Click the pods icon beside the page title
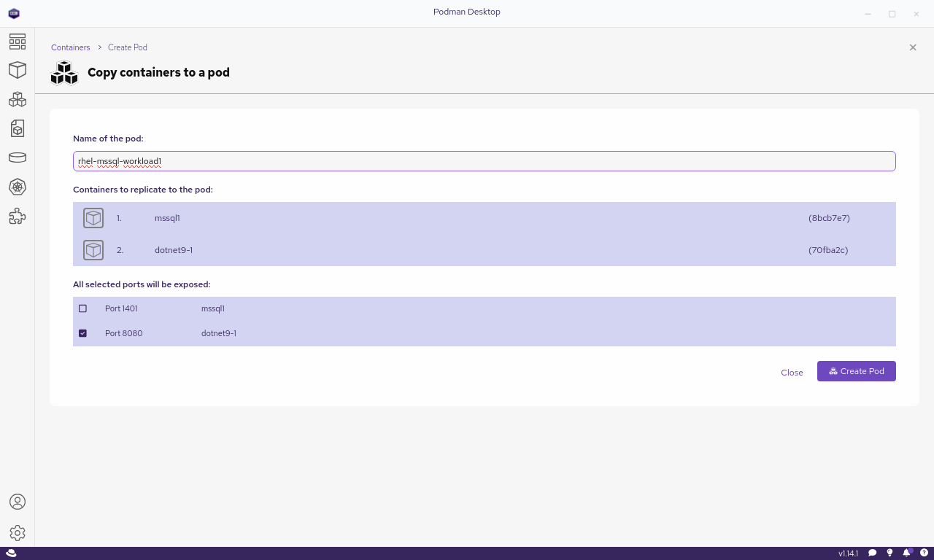Image resolution: width=934 pixels, height=560 pixels. click(64, 73)
